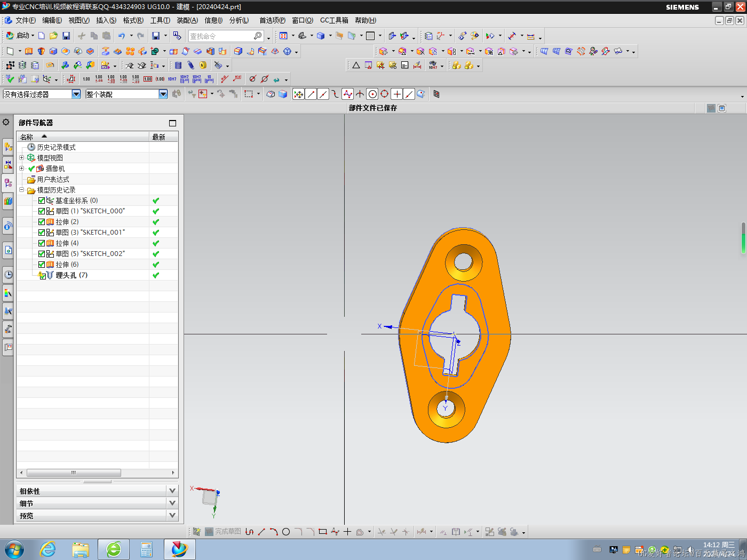The width and height of the screenshot is (747, 560).
Task: Click the Cut scissors icon
Action: click(82, 36)
